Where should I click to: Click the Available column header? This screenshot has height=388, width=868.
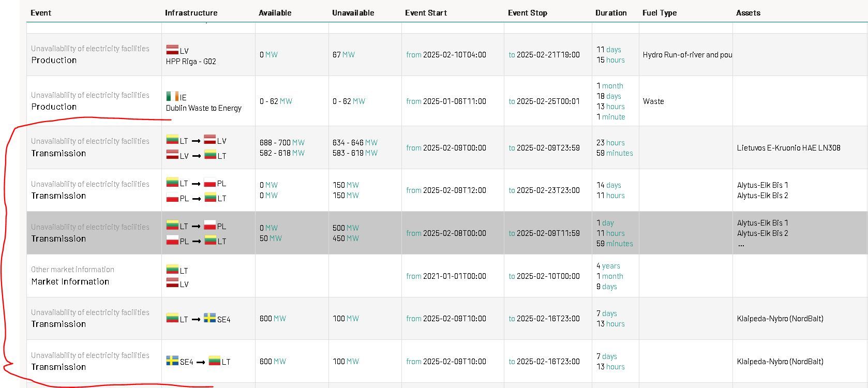pyautogui.click(x=275, y=13)
